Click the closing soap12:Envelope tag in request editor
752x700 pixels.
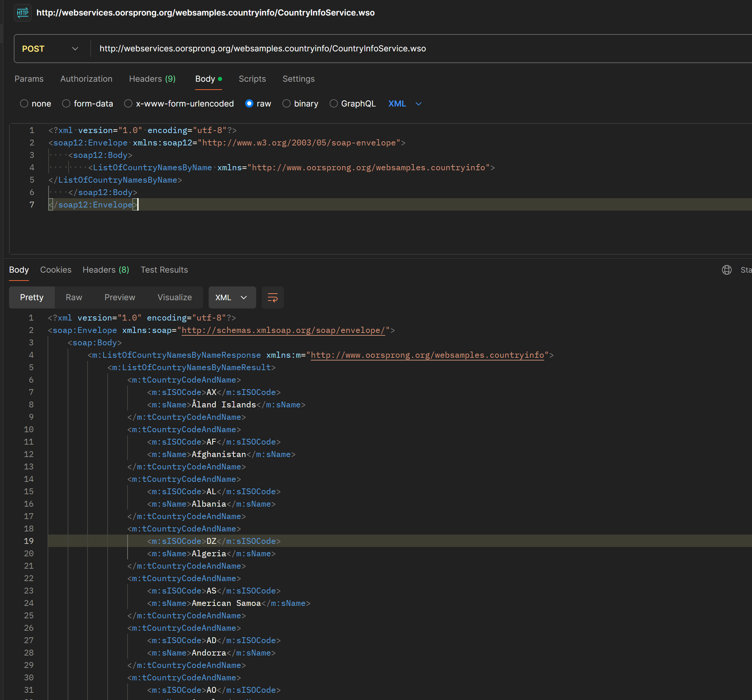coord(93,205)
